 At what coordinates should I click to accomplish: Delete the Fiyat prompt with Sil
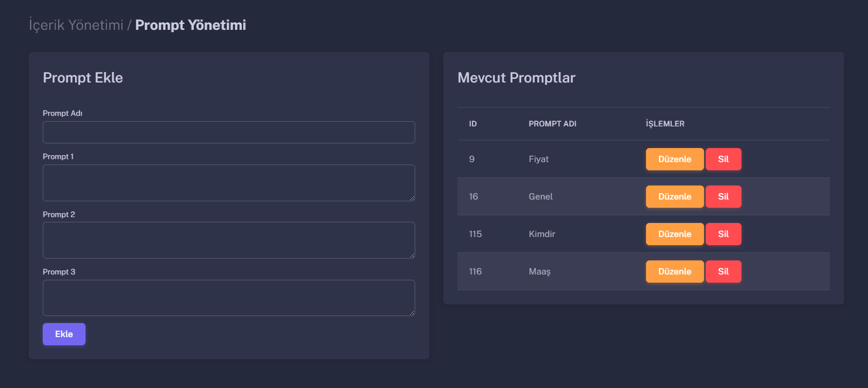(x=723, y=159)
